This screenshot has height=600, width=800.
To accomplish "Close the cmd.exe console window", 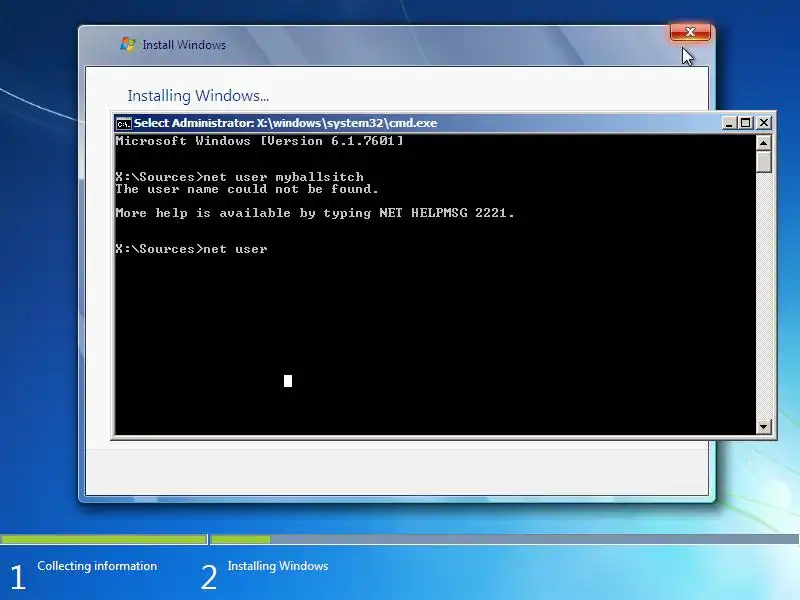I will point(764,123).
